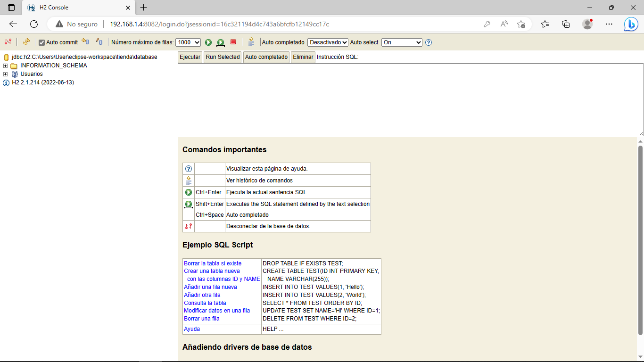Open the Collections icon in browser toolbar

tap(566, 24)
